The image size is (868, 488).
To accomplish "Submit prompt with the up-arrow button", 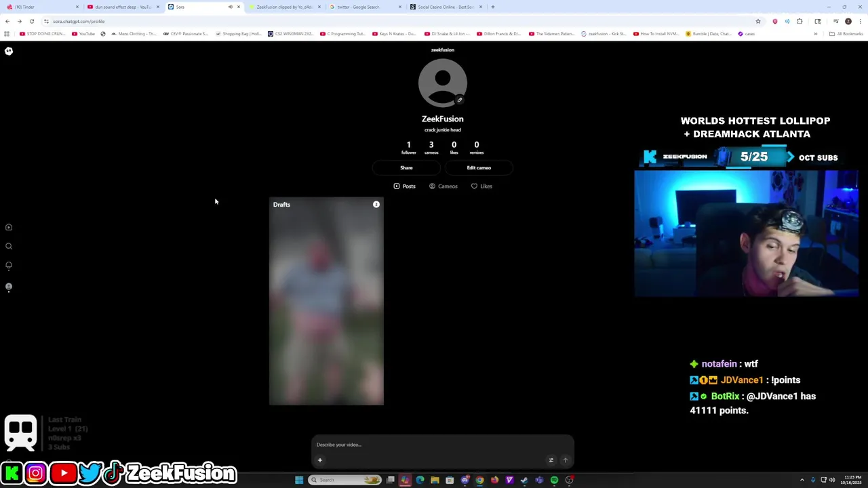I will tap(566, 460).
